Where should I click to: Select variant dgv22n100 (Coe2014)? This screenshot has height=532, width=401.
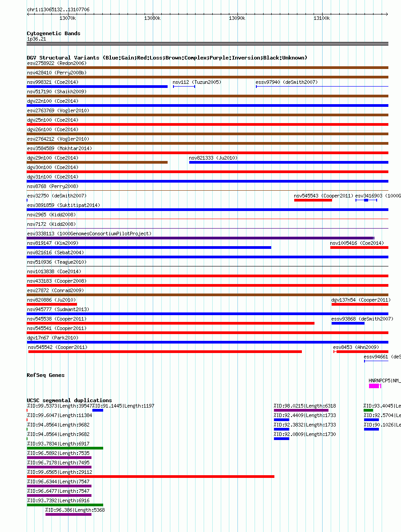coord(53,101)
